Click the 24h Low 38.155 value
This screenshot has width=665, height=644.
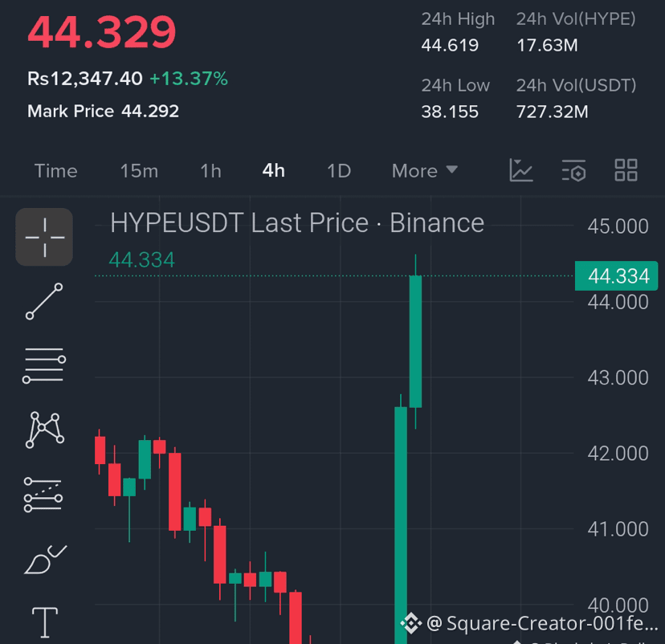point(450,112)
